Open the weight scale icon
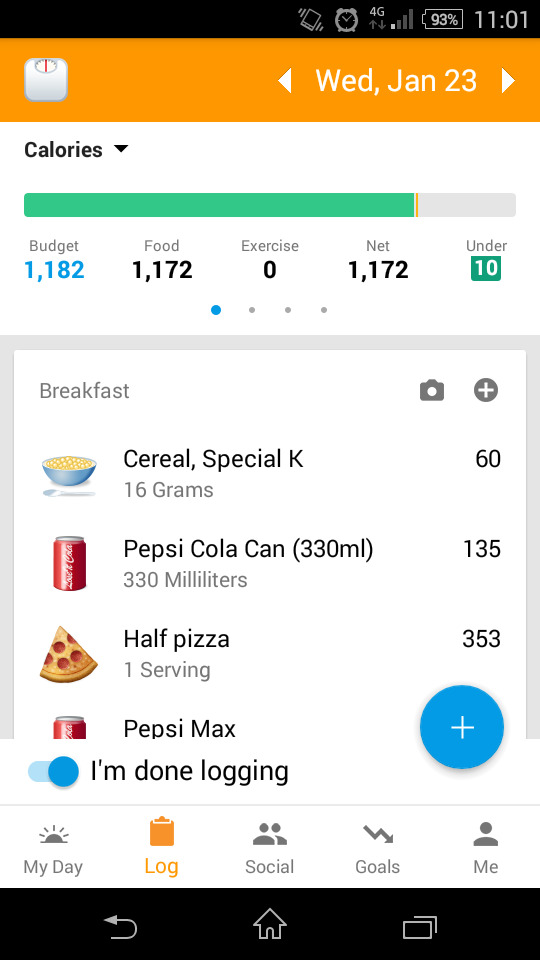 46,80
